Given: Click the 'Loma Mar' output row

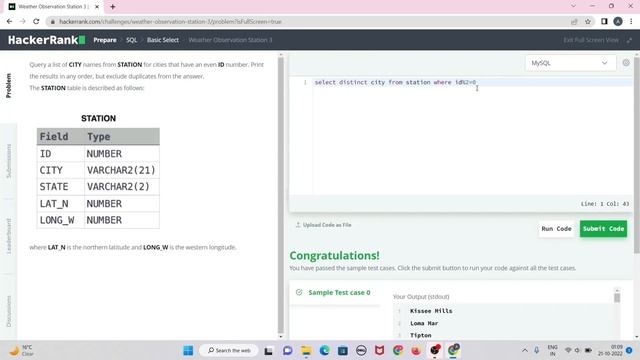Looking at the screenshot, I should (x=424, y=323).
